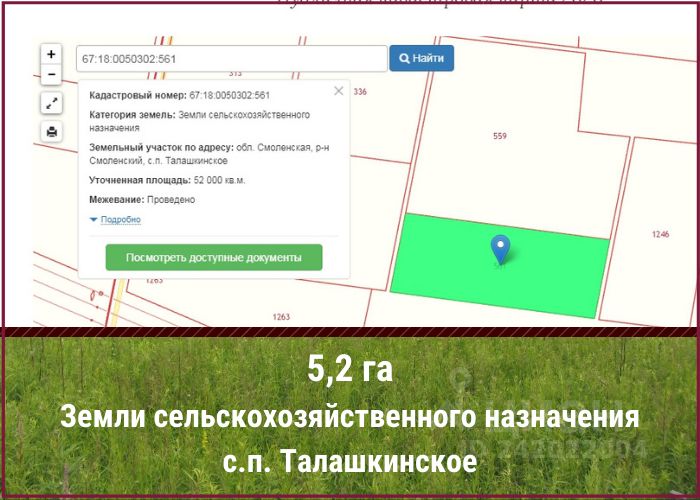Click the 5,2 га heading
This screenshot has height=500, width=700.
(350, 369)
